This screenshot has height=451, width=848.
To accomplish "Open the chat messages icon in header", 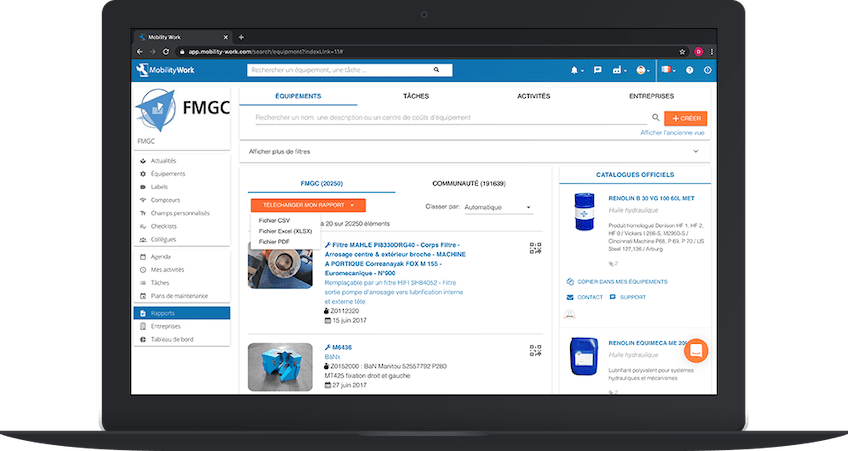I will [x=598, y=70].
